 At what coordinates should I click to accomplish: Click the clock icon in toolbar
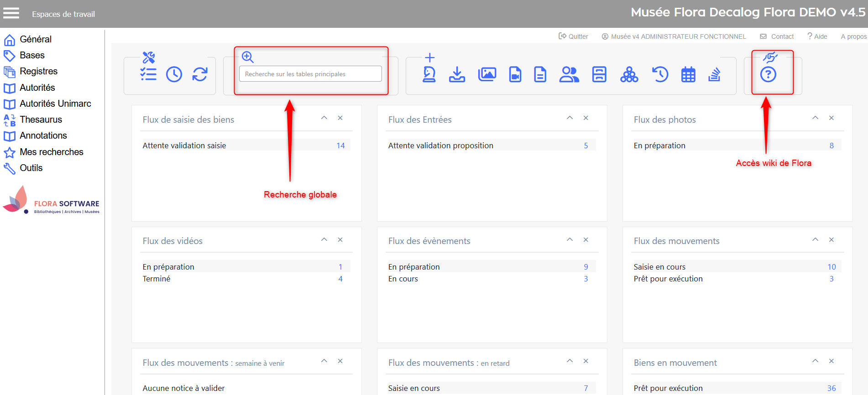click(174, 74)
